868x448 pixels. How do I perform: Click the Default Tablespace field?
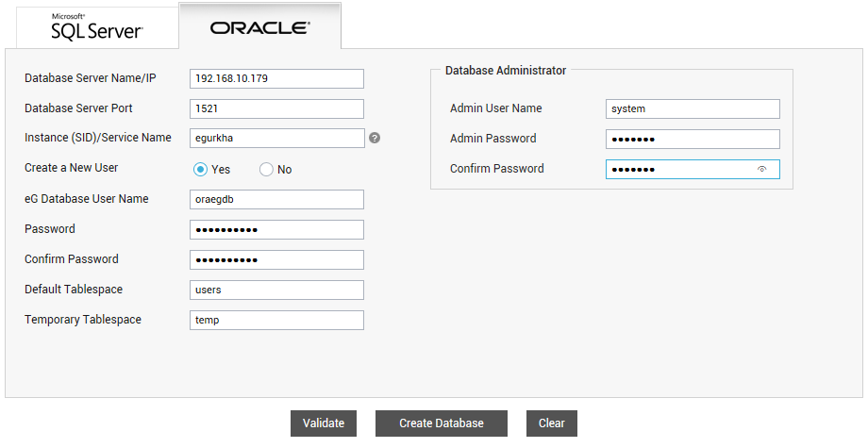[276, 290]
